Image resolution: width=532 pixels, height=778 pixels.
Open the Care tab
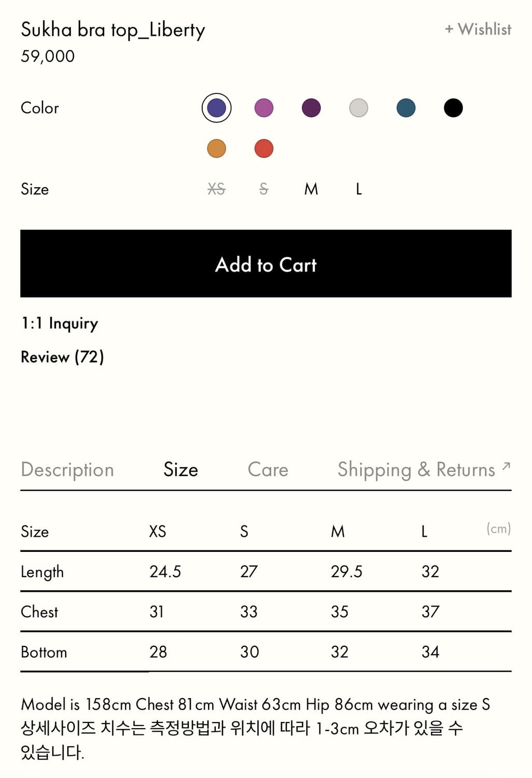(x=268, y=470)
